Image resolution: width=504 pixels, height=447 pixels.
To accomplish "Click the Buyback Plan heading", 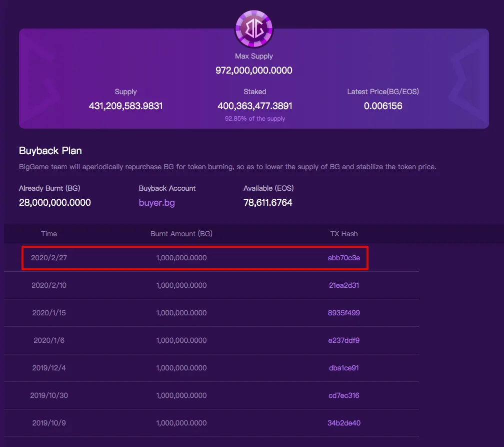I will [x=50, y=151].
